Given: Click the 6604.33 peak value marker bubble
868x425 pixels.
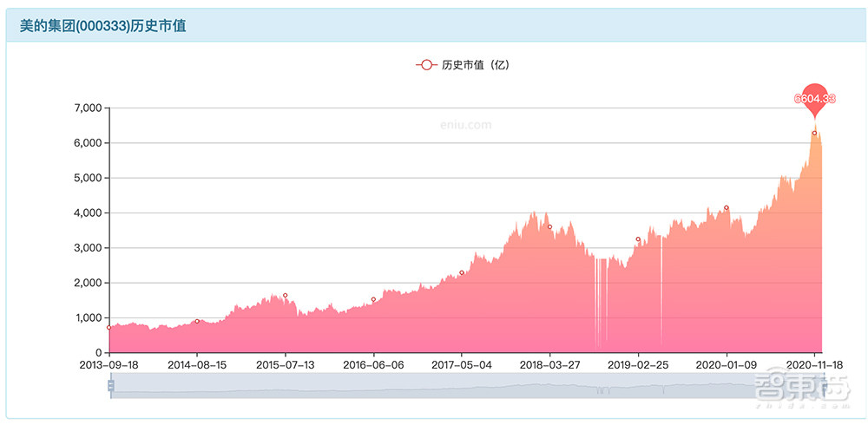Looking at the screenshot, I should click(x=814, y=97).
